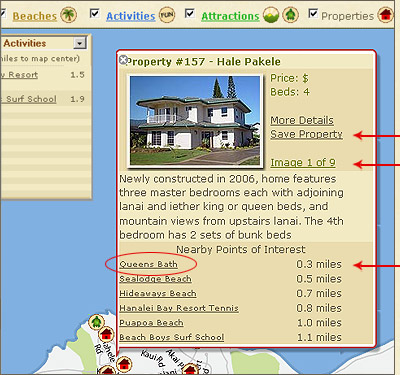
Task: Open Beach Boys Surf School link
Action: point(172,337)
